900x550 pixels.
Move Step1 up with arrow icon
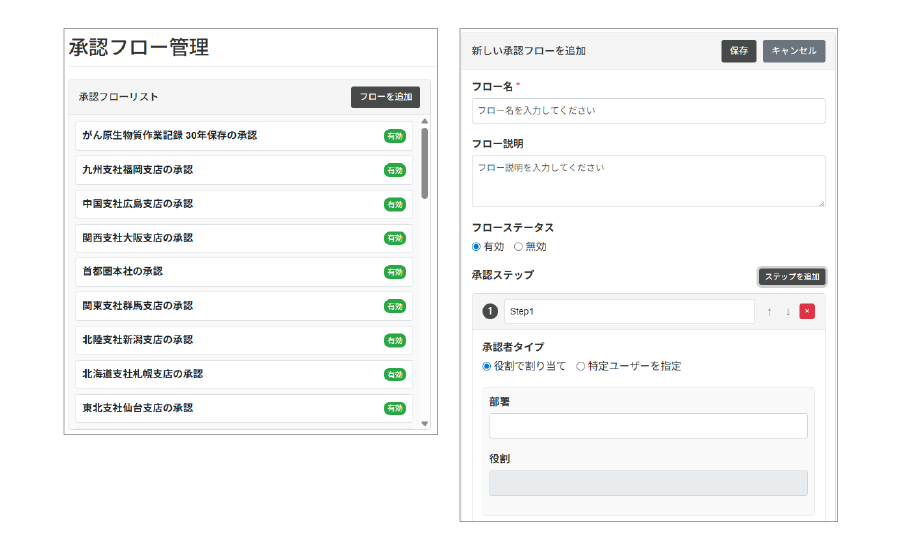tap(769, 311)
